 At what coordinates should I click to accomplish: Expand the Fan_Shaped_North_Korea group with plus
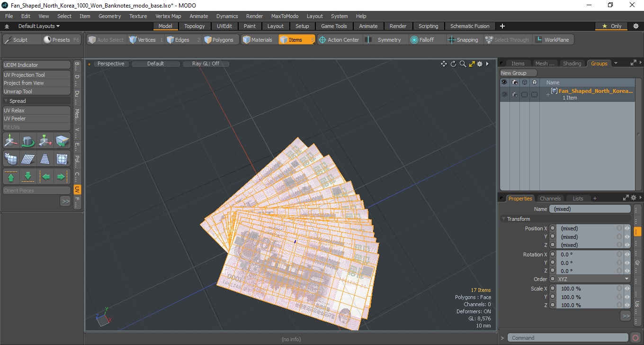coord(548,95)
